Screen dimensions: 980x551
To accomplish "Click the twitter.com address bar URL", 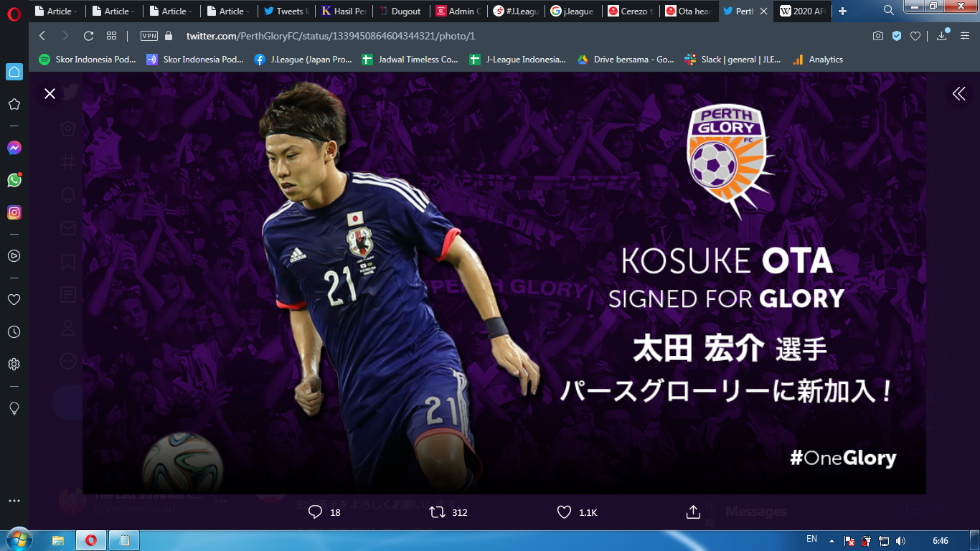I will (330, 36).
